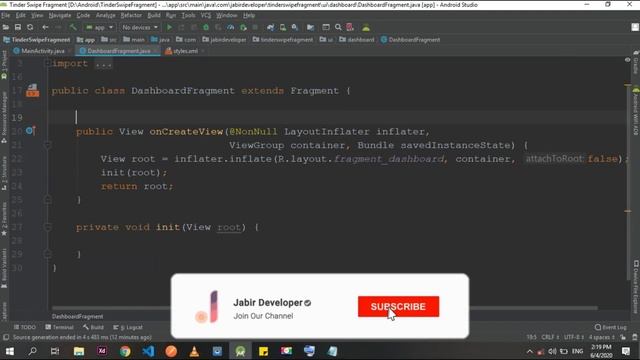640x360 pixels.
Task: Open the app run configuration dropdown
Action: pyautogui.click(x=99, y=27)
